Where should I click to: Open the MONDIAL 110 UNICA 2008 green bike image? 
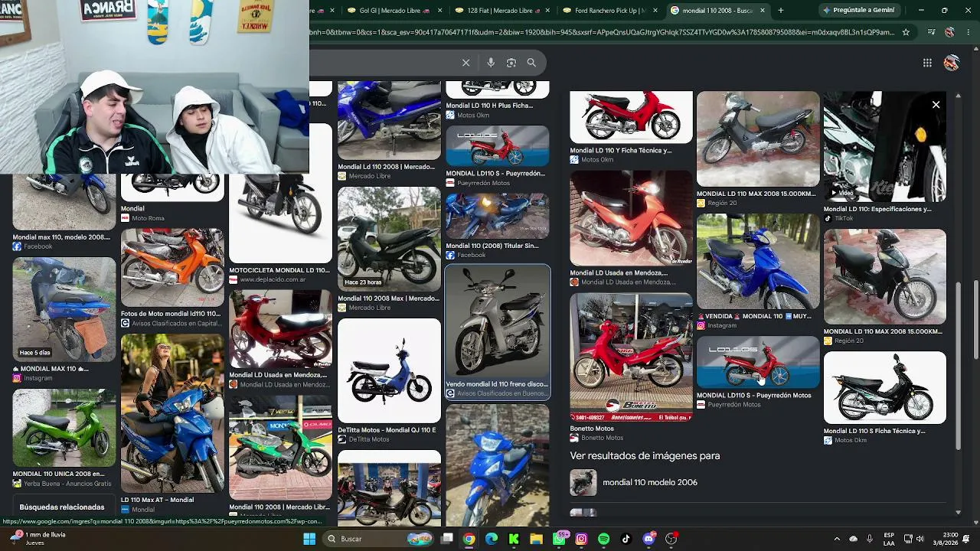[x=64, y=428]
